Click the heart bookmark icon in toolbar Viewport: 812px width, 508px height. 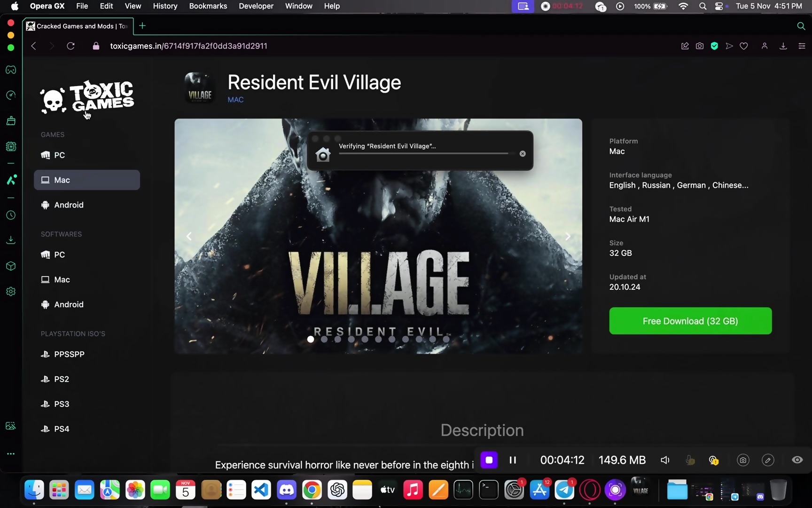[744, 46]
